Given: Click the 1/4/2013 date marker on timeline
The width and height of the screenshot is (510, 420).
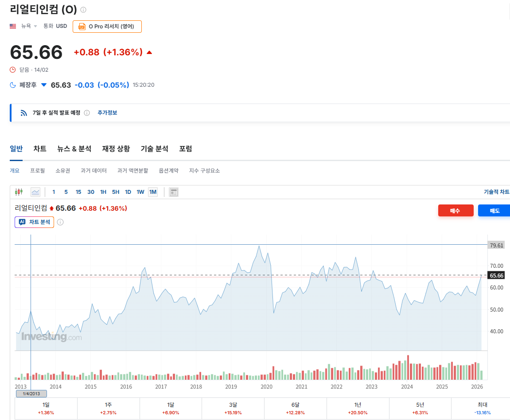Looking at the screenshot, I should coord(31,393).
